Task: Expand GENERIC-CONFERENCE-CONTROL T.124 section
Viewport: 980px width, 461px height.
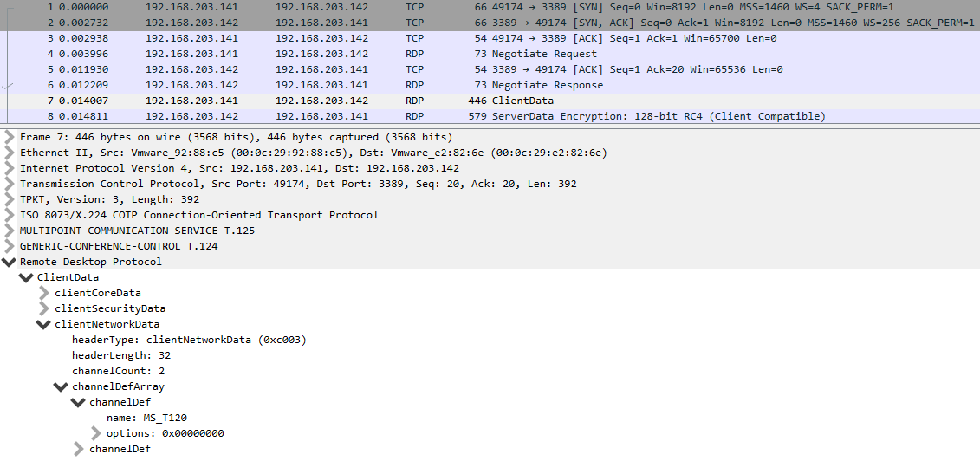Action: 9,247
